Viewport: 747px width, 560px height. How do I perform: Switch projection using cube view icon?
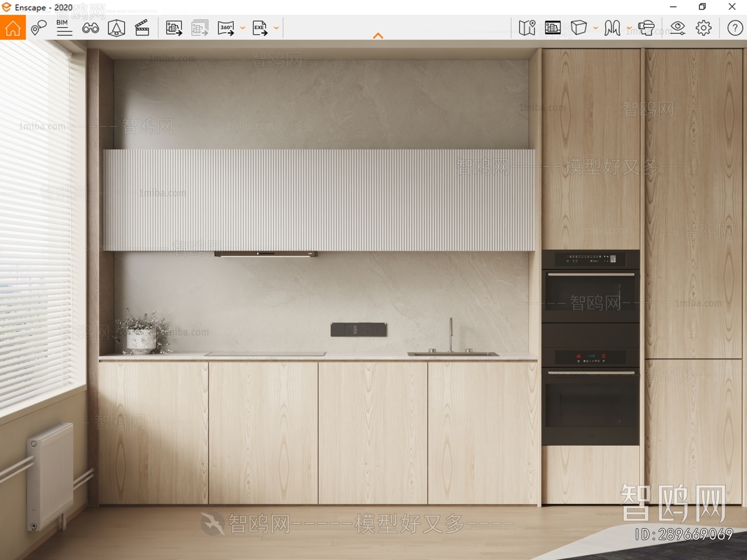(579, 28)
